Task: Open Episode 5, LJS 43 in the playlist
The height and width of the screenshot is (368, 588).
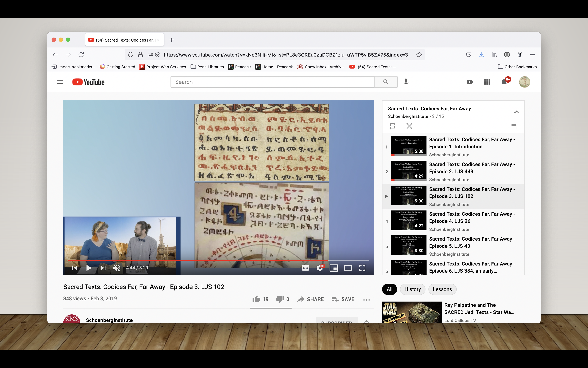Action: (453, 246)
